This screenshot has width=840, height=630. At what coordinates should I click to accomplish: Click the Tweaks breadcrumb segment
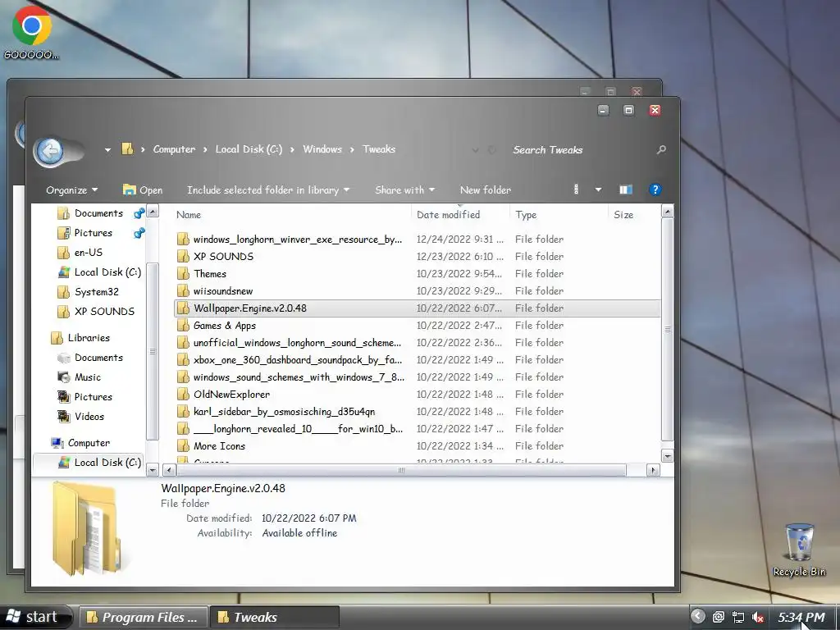[x=379, y=149]
